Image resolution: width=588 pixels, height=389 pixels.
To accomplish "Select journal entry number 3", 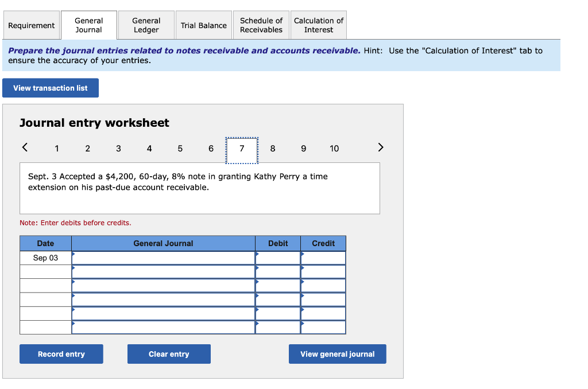I will tap(118, 149).
